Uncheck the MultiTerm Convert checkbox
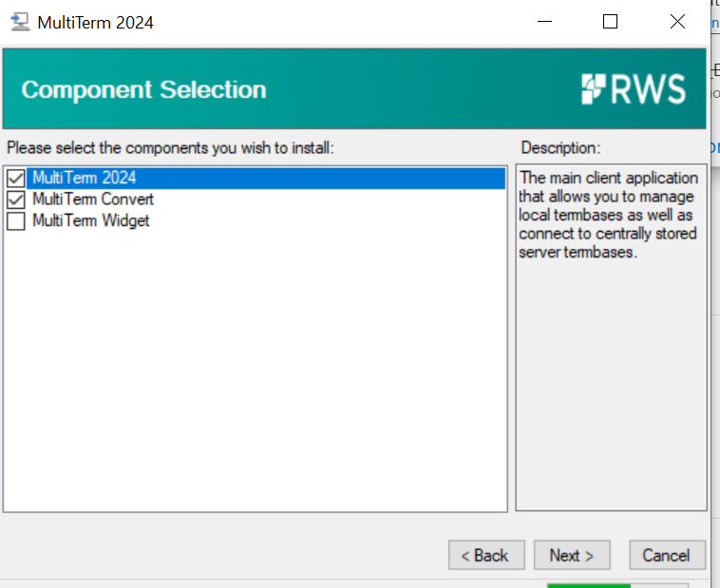This screenshot has height=588, width=720. tap(15, 199)
